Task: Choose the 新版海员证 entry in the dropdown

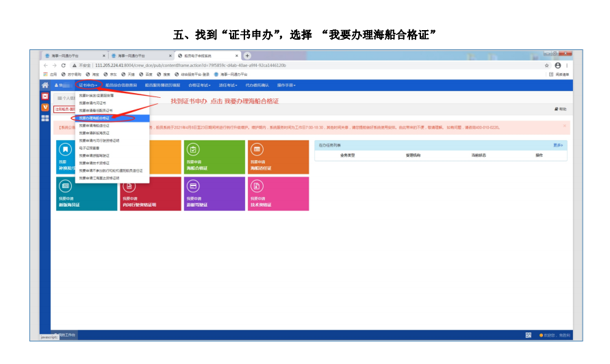Action: point(94,133)
